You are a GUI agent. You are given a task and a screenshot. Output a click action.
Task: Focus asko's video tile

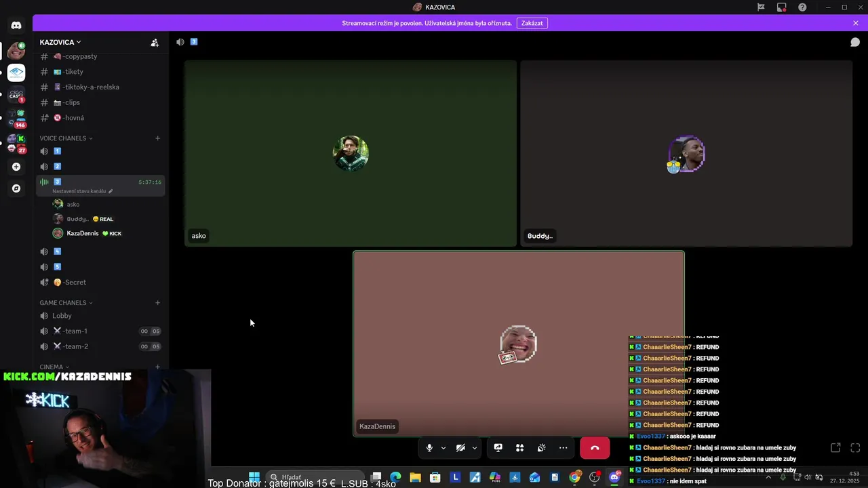click(x=351, y=153)
